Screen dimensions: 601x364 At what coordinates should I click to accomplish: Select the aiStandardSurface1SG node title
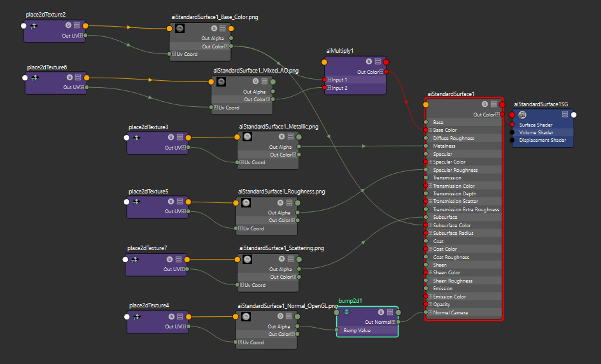point(541,104)
